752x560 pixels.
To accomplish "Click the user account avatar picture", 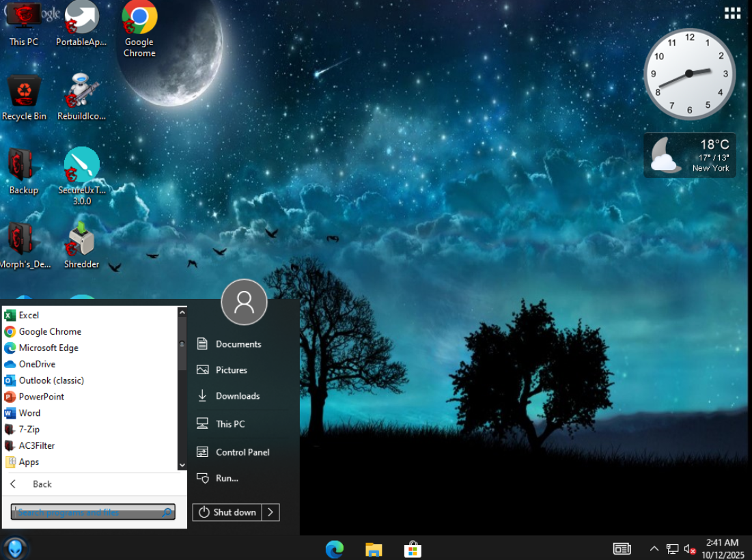I will tap(244, 302).
